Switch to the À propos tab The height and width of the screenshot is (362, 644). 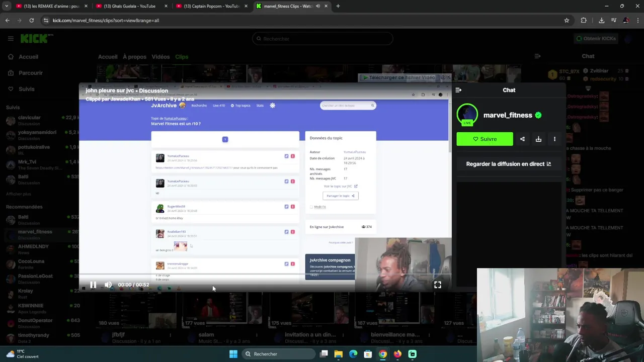(x=134, y=57)
